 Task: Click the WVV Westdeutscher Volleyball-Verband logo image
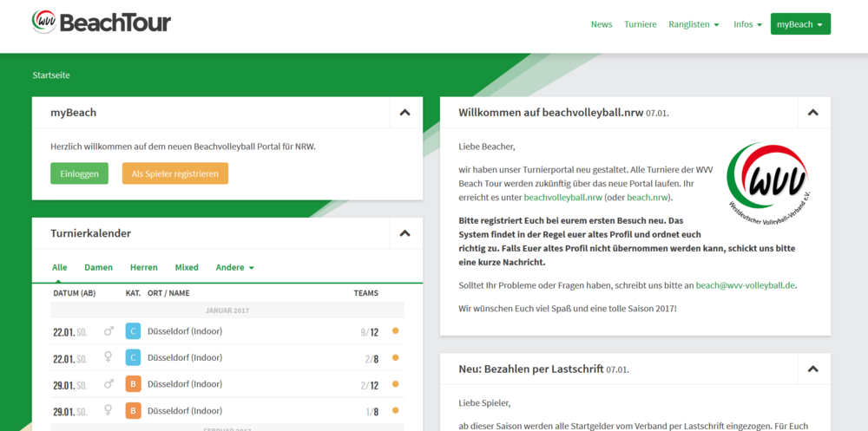point(768,183)
